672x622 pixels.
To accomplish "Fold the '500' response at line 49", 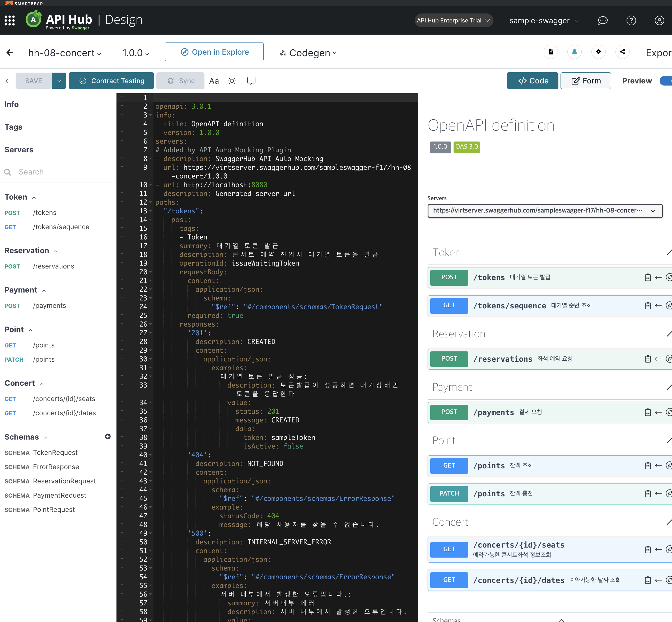I will pyautogui.click(x=151, y=533).
